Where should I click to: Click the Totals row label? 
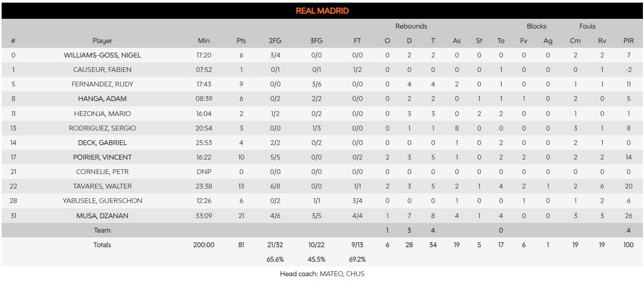point(102,244)
